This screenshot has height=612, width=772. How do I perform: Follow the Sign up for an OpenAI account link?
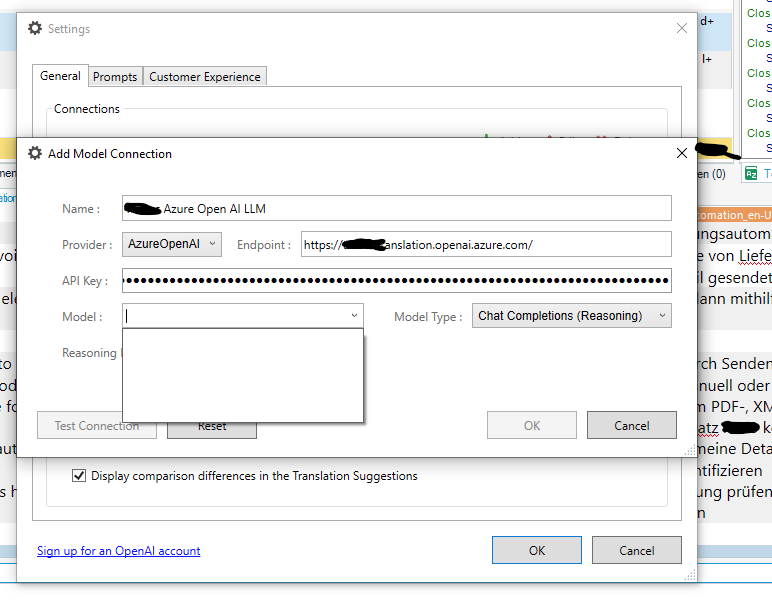point(118,551)
